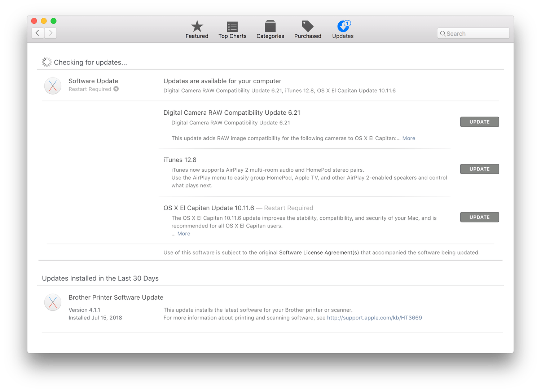This screenshot has height=392, width=541.
Task: Click the 'Version 4.1.1' text
Action: tap(84, 310)
